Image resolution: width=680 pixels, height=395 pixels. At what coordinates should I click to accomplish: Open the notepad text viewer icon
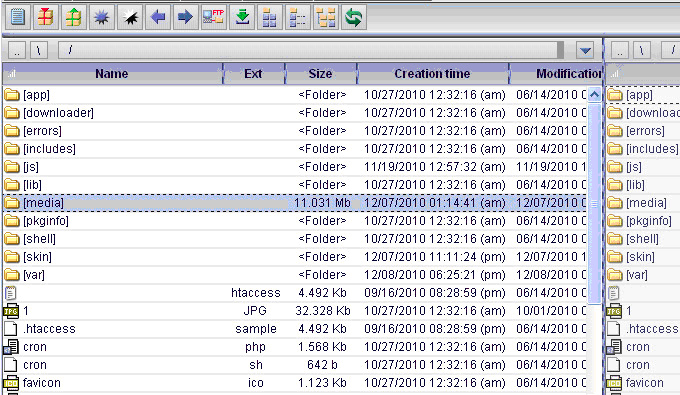coord(17,17)
